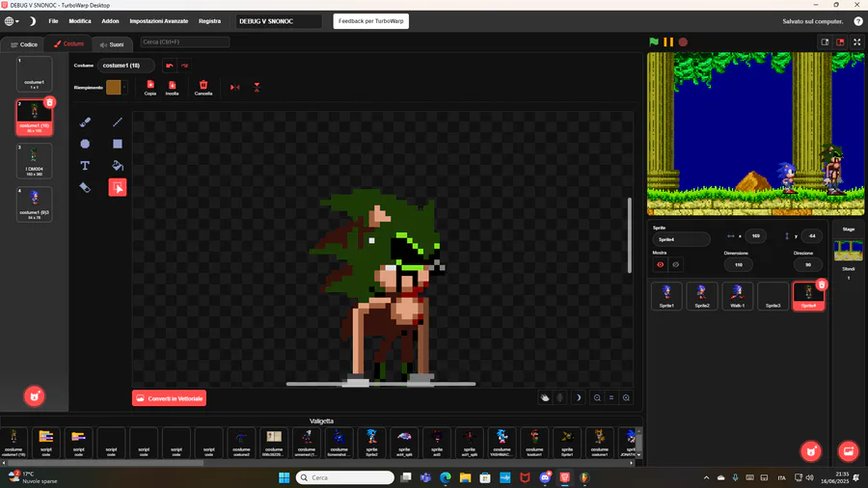Viewport: 868px width, 488px height.
Task: Enter full screen stage mode
Action: click(857, 42)
